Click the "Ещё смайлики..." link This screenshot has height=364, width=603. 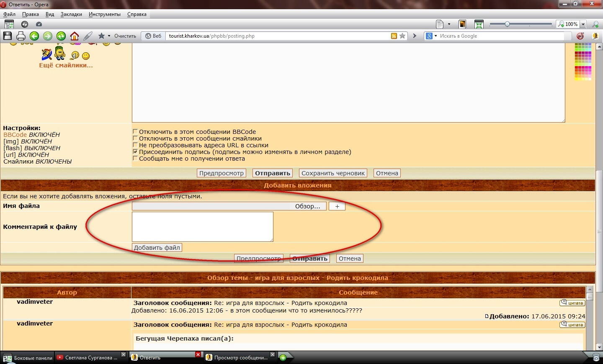point(66,65)
